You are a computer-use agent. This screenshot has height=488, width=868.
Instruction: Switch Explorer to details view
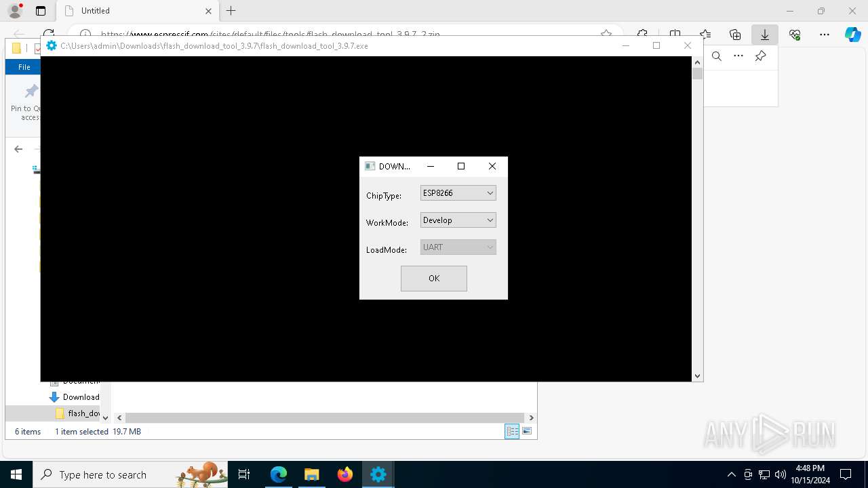512,431
